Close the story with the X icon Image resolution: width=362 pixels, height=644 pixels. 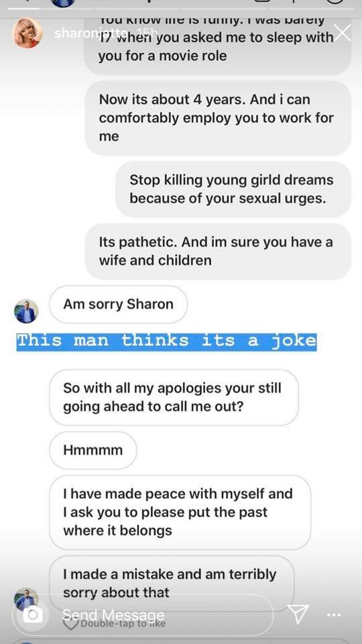click(x=343, y=32)
